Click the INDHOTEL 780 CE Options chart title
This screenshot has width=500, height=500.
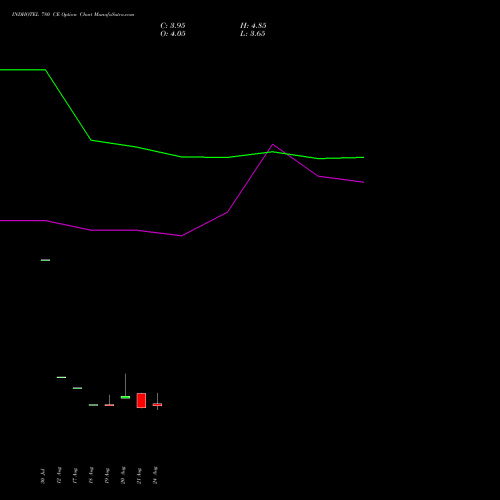tap(73, 15)
